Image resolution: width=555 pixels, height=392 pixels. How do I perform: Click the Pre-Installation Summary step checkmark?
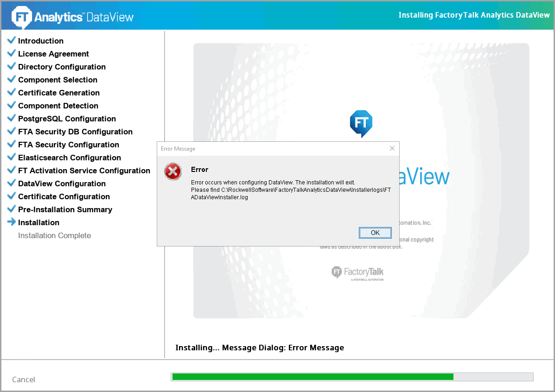click(11, 209)
